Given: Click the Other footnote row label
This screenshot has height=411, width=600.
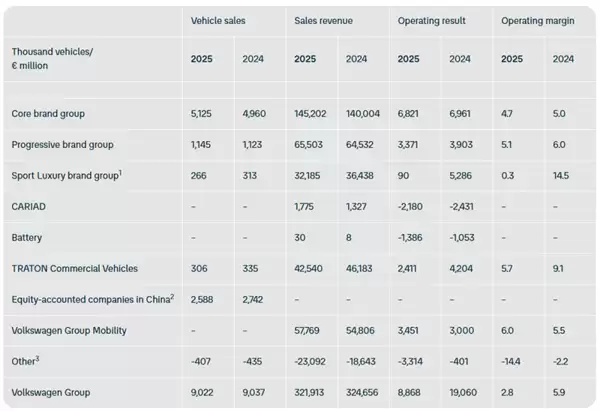Looking at the screenshot, I should coord(26,360).
